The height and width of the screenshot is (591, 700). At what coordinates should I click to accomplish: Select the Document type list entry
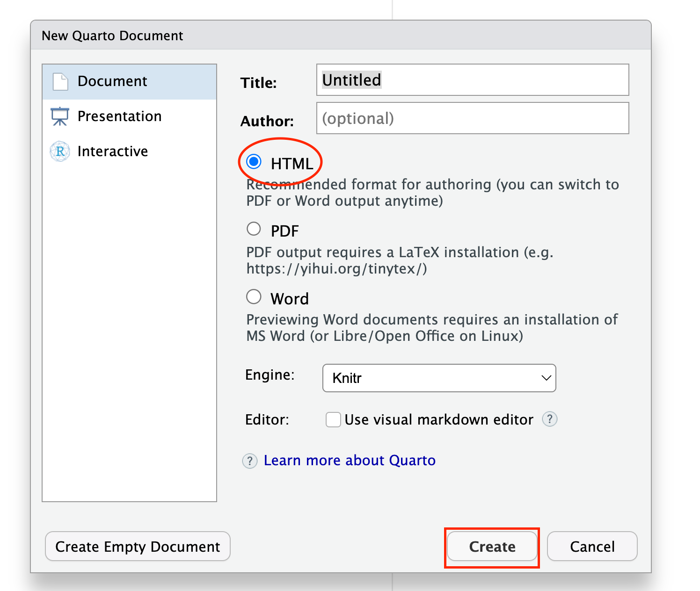[112, 81]
